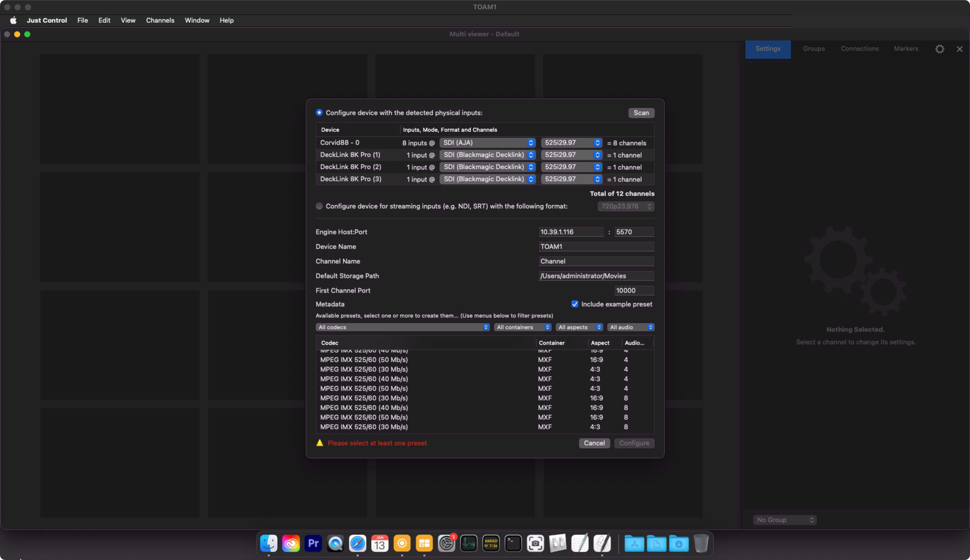
Task: Switch to the Markers tab
Action: point(906,49)
